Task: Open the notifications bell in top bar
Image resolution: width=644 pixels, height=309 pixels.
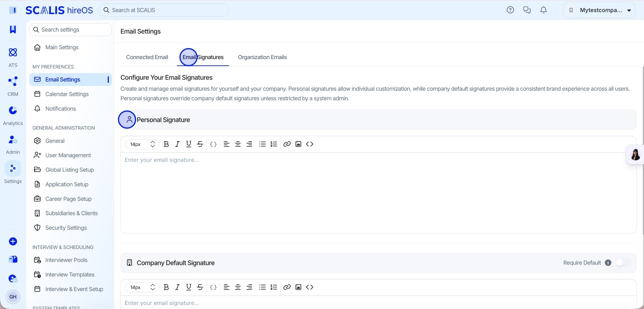Action: tap(544, 10)
